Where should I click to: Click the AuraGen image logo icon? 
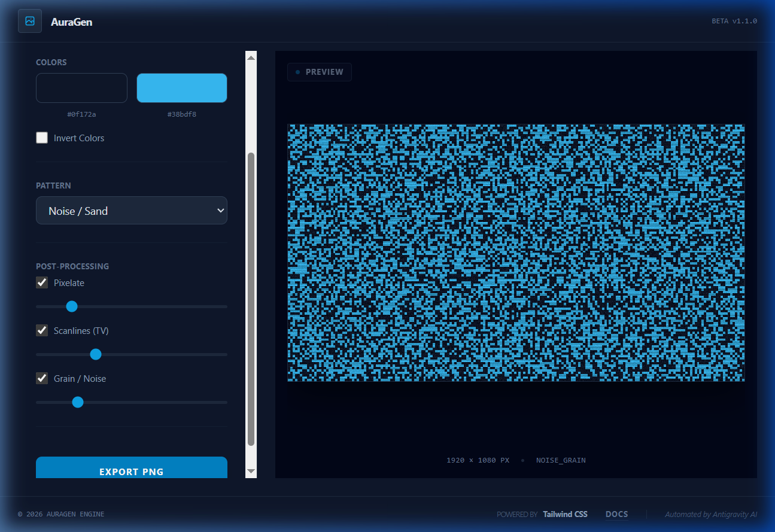[29, 21]
